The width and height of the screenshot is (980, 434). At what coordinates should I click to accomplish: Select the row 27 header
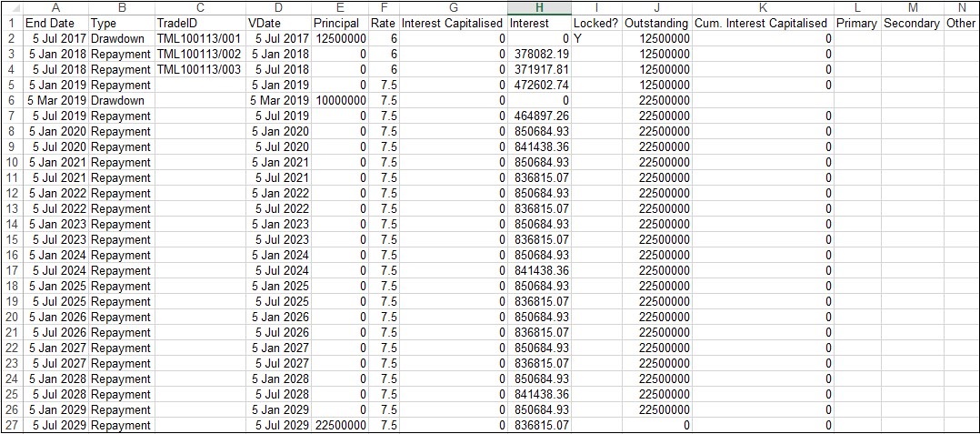11,425
